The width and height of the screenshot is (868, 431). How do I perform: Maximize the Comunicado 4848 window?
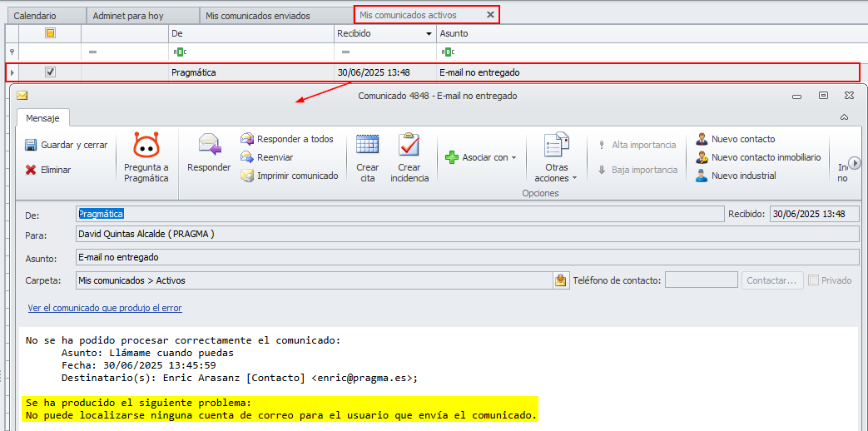point(823,95)
